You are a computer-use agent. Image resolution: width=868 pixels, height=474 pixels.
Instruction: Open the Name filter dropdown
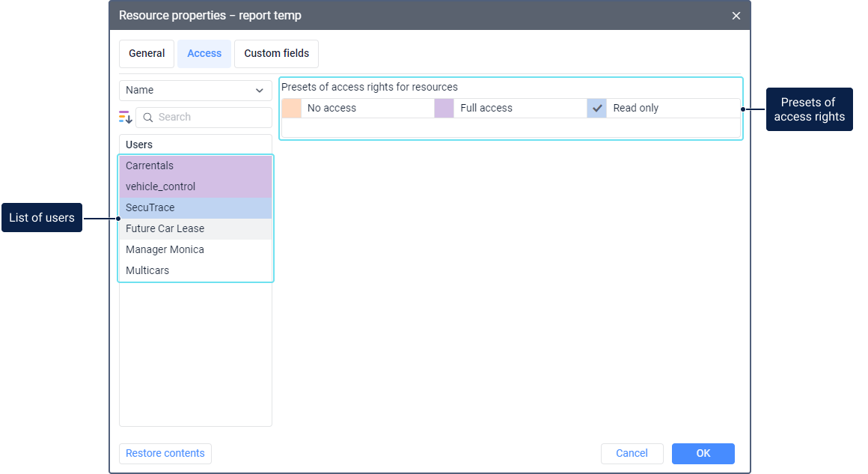pyautogui.click(x=195, y=91)
